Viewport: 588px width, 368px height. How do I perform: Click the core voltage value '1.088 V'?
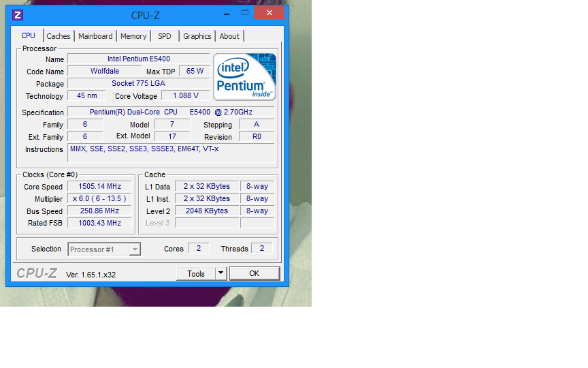(x=186, y=96)
